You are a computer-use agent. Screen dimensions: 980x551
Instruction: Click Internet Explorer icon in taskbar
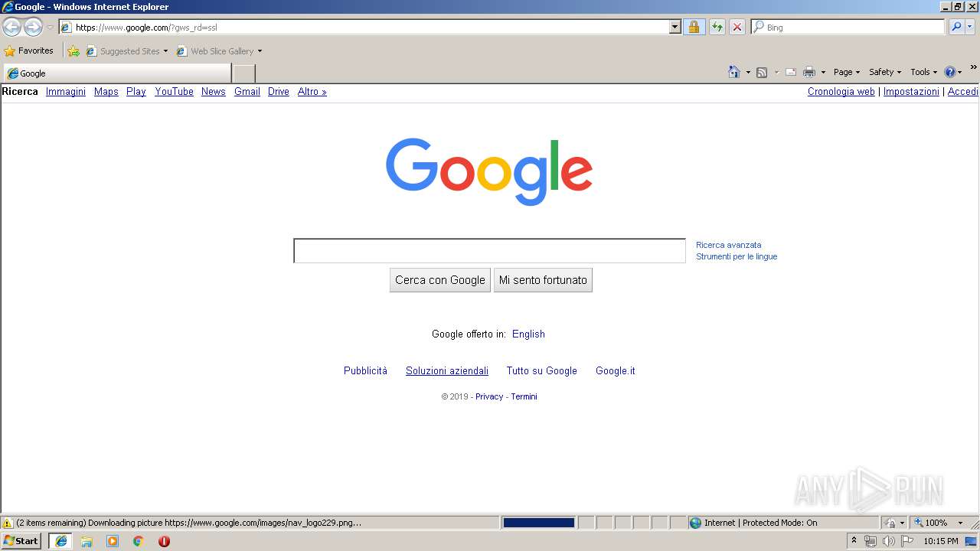click(60, 541)
